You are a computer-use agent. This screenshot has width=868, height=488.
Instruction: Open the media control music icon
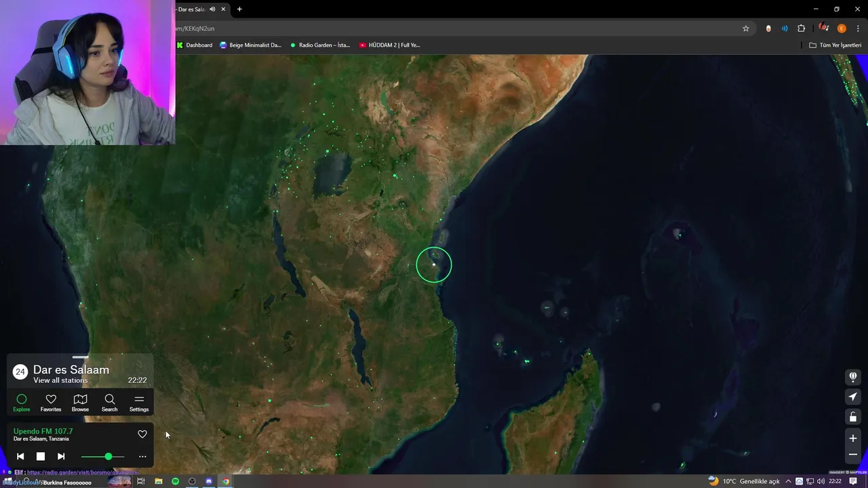point(824,28)
